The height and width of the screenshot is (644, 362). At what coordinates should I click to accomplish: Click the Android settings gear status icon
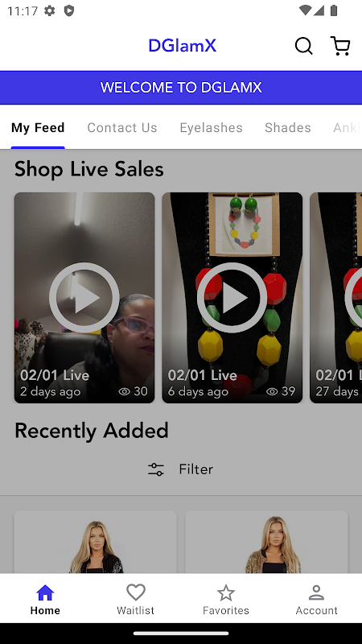click(50, 10)
